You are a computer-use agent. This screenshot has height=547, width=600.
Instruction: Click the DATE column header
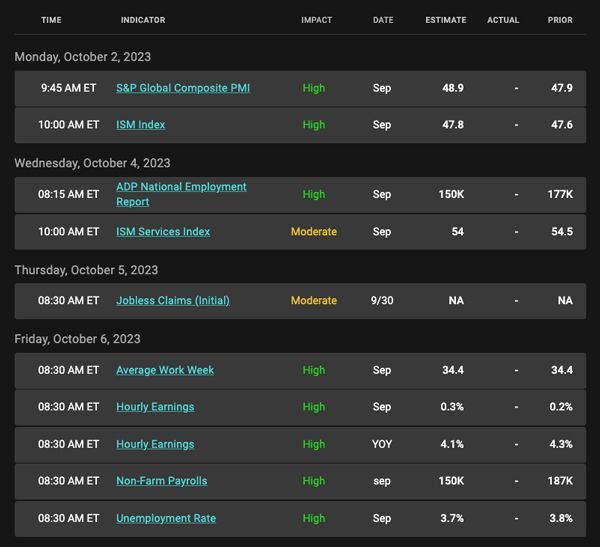383,20
